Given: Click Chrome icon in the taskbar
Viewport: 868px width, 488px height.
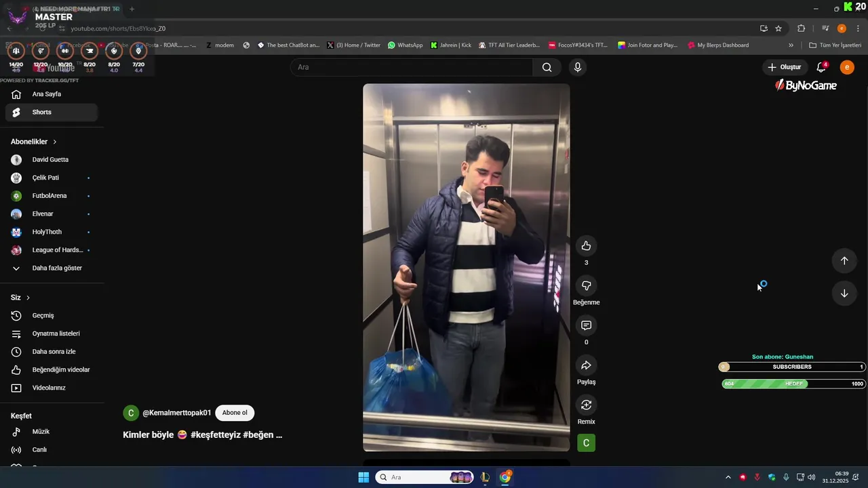Looking at the screenshot, I should [505, 477].
